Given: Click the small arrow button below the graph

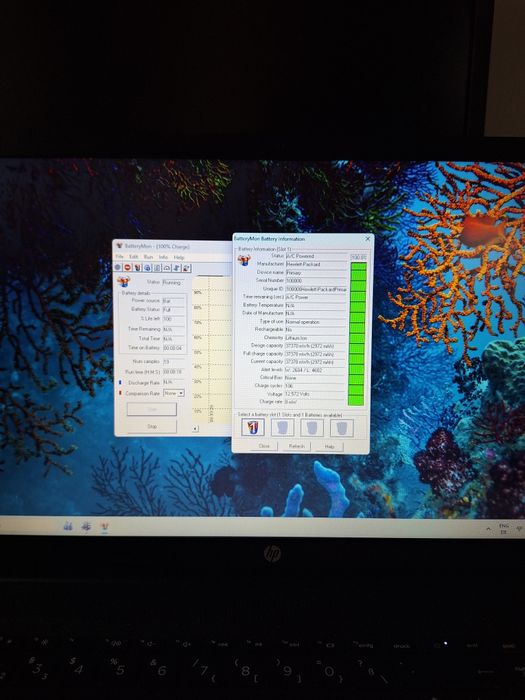Looking at the screenshot, I should click(195, 429).
